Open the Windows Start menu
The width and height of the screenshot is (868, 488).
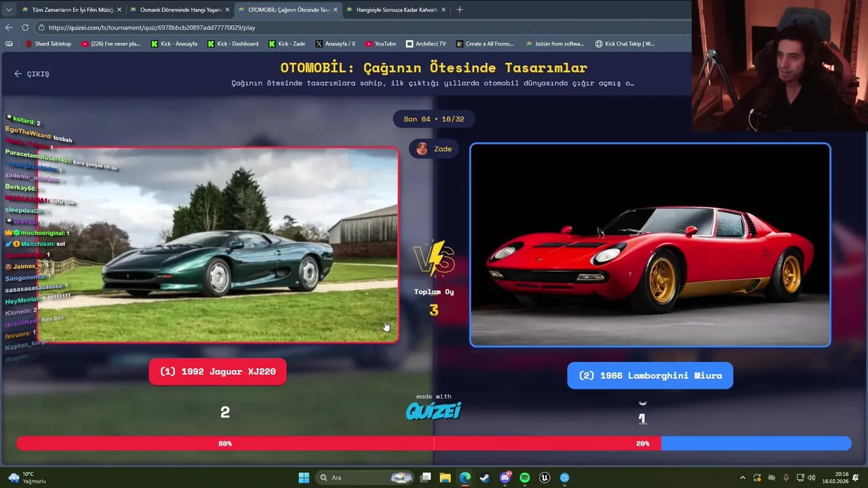(x=304, y=478)
